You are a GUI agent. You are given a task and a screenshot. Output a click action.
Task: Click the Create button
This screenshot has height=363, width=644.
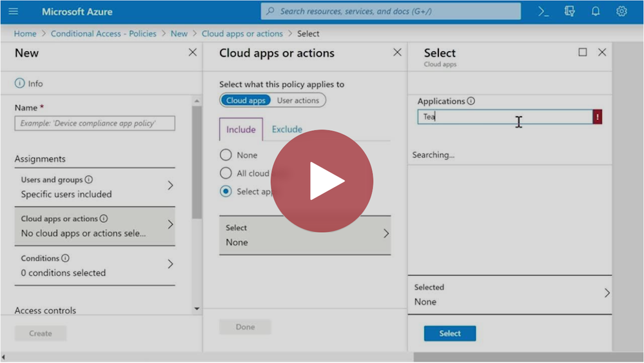pyautogui.click(x=40, y=333)
